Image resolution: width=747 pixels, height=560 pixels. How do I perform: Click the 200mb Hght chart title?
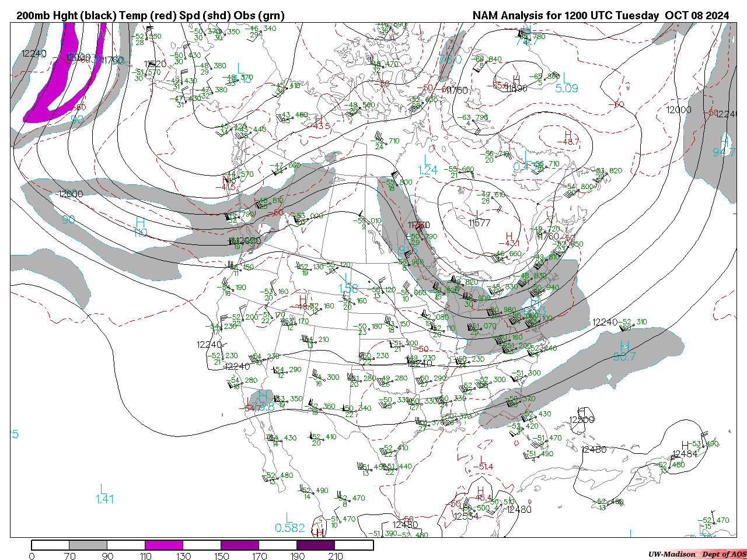(x=151, y=16)
